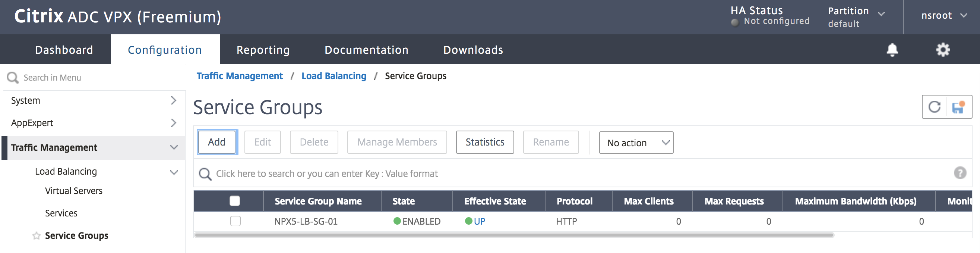Expand the AppExpert menu chevron
This screenshot has width=980, height=253.
[x=174, y=123]
